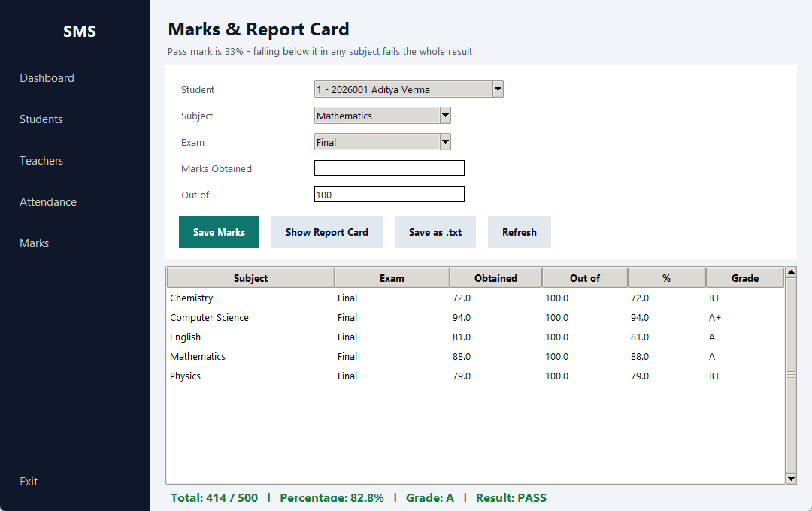The image size is (812, 511).
Task: Click Chemistry's obtained value 72.0
Action: [x=462, y=298]
